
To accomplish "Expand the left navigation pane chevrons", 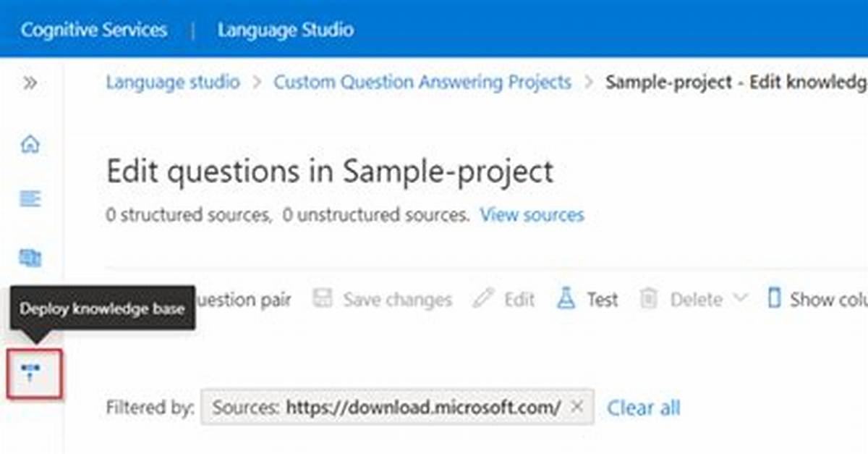I will [x=30, y=83].
